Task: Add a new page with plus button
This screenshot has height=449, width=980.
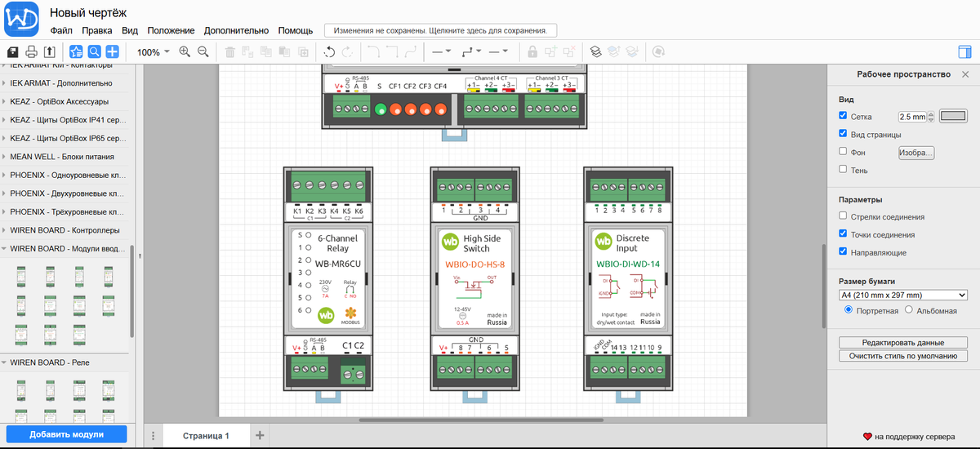Action: [x=260, y=435]
